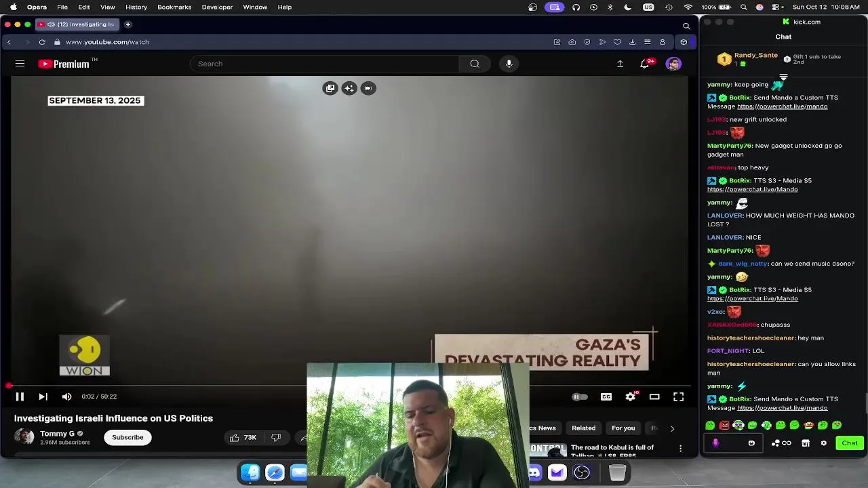Click the next-track overlay icon above the video
Viewport: 868px width, 488px height.
(x=368, y=88)
